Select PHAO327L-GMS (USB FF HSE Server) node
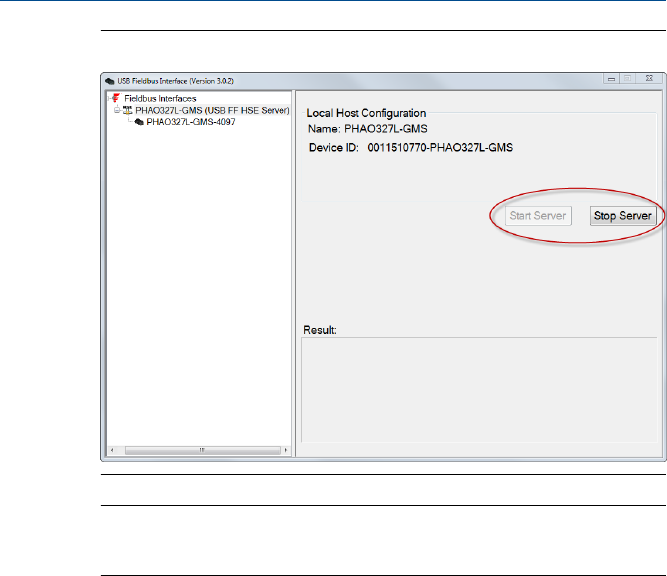The image size is (667, 576). pos(212,110)
